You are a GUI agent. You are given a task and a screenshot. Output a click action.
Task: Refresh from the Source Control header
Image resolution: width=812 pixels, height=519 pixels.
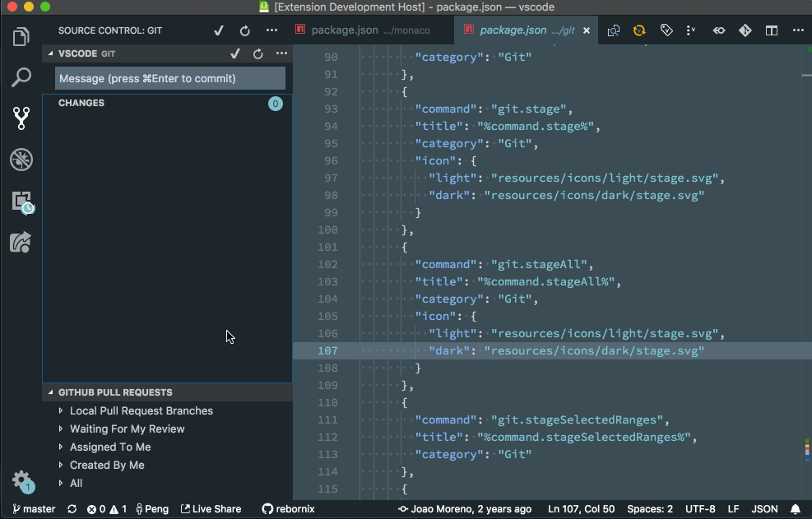click(x=245, y=30)
